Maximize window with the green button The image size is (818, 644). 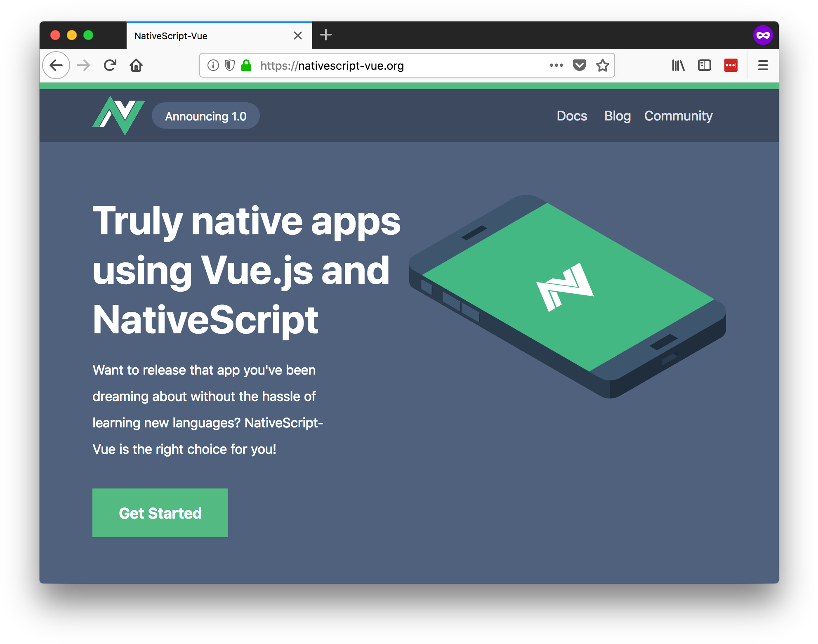pos(88,35)
